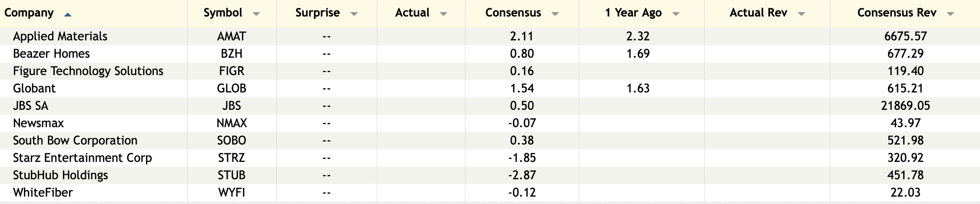Click JBS SA consensus revenue value 21869.05
Screen dimensions: 980x204
[x=905, y=105]
